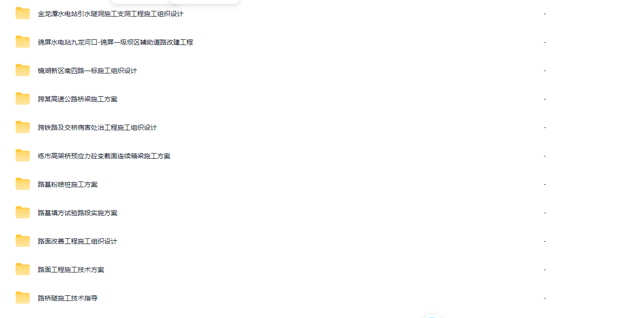Screen dimensions: 644x318
Task: Select folder icon for 镜湖新区南四路一标
Action: 23,71
